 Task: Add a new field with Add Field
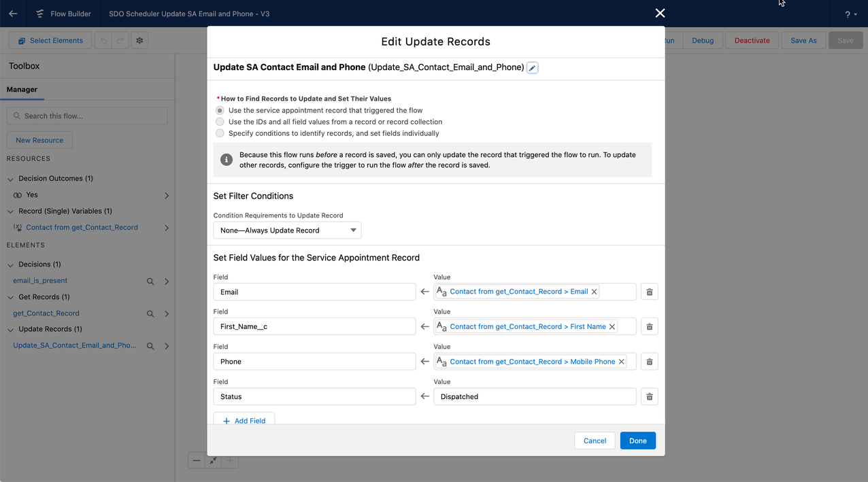coord(244,420)
